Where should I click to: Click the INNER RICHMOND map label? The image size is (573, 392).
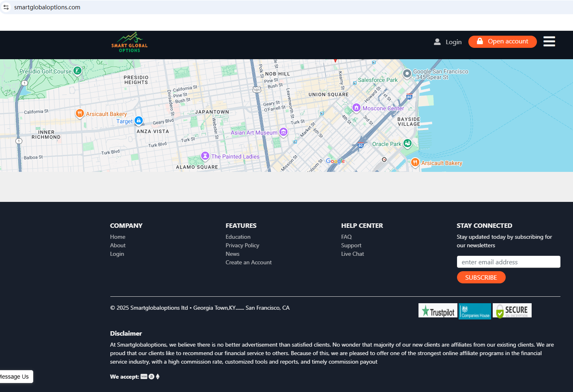(46, 135)
